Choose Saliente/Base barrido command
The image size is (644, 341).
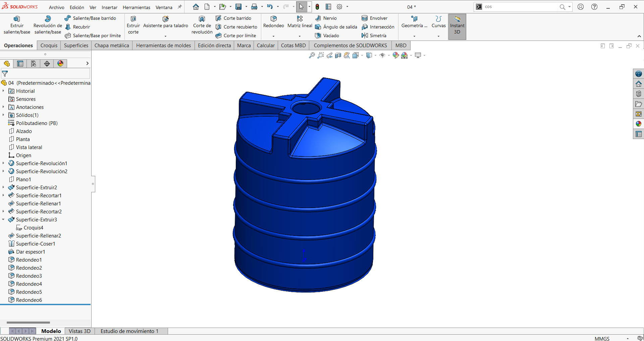tap(90, 18)
